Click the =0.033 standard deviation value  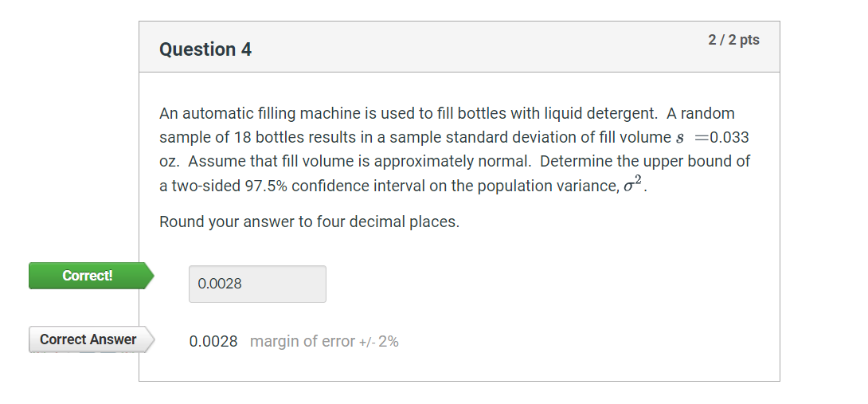(x=722, y=137)
